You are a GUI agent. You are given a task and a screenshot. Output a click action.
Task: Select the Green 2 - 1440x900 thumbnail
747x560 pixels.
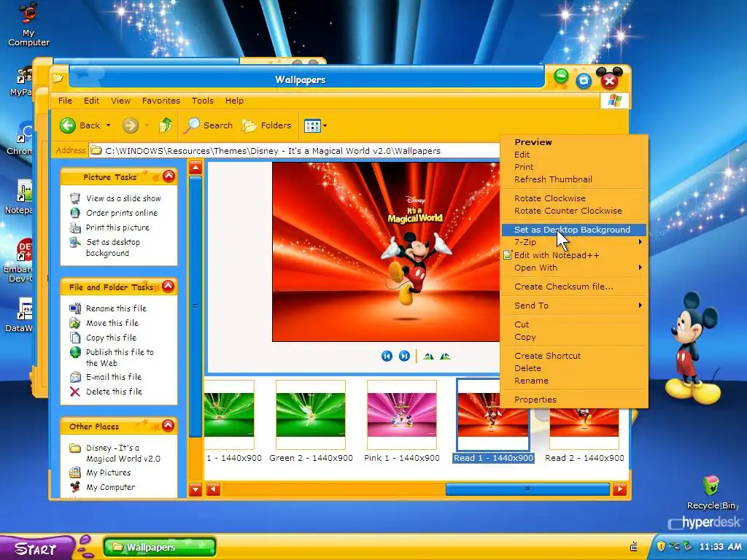[x=311, y=415]
